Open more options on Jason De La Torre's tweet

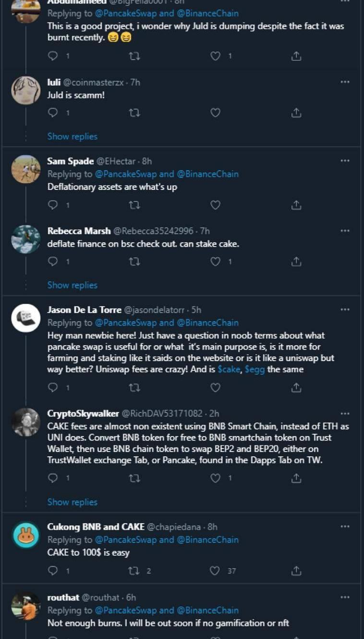point(345,310)
